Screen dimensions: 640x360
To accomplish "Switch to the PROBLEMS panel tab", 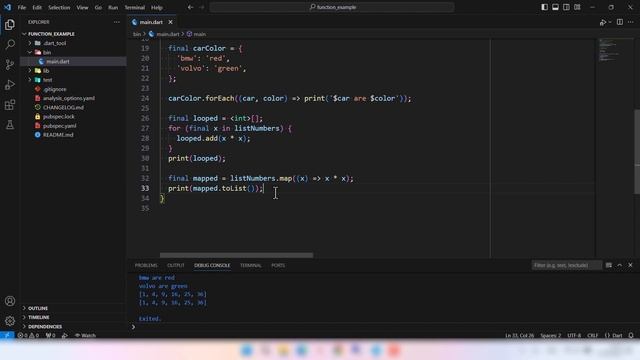I will pyautogui.click(x=146, y=265).
